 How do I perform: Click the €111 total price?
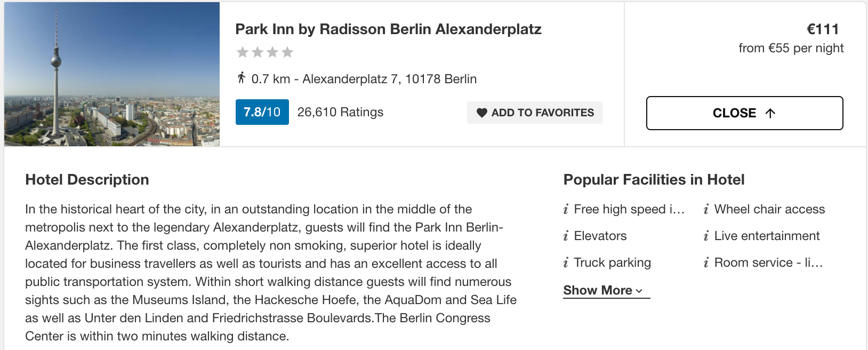(823, 29)
